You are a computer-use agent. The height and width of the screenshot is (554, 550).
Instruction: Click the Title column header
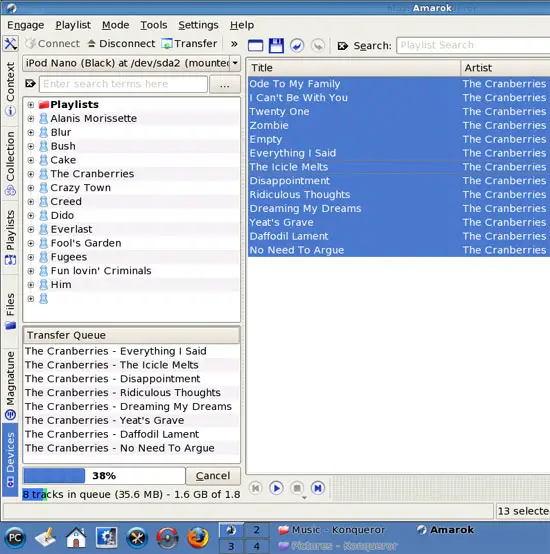pyautogui.click(x=354, y=68)
